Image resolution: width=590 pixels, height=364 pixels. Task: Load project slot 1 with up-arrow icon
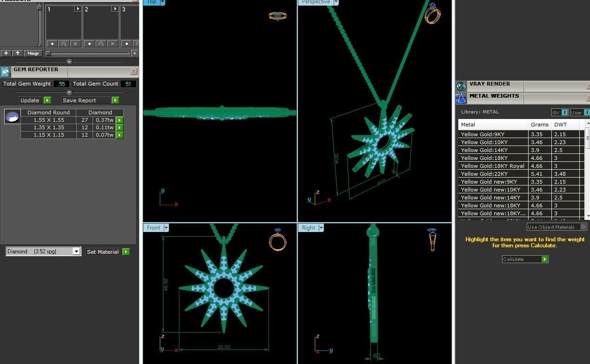[52, 44]
